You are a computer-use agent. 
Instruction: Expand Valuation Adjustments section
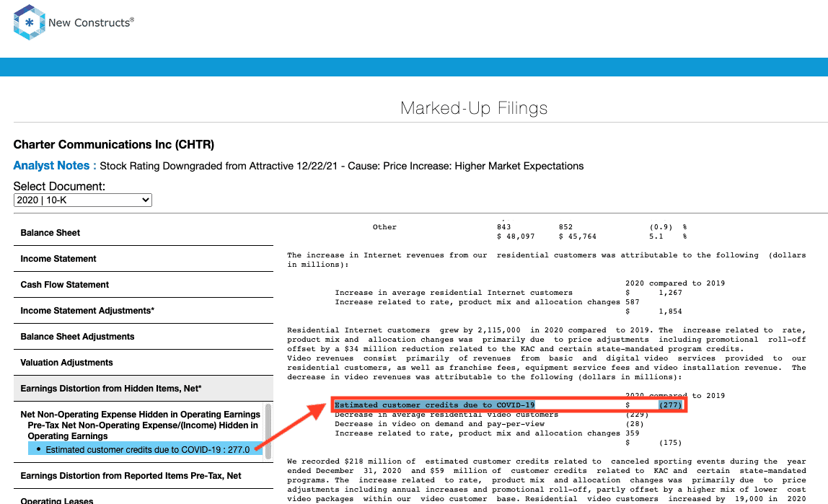143,362
